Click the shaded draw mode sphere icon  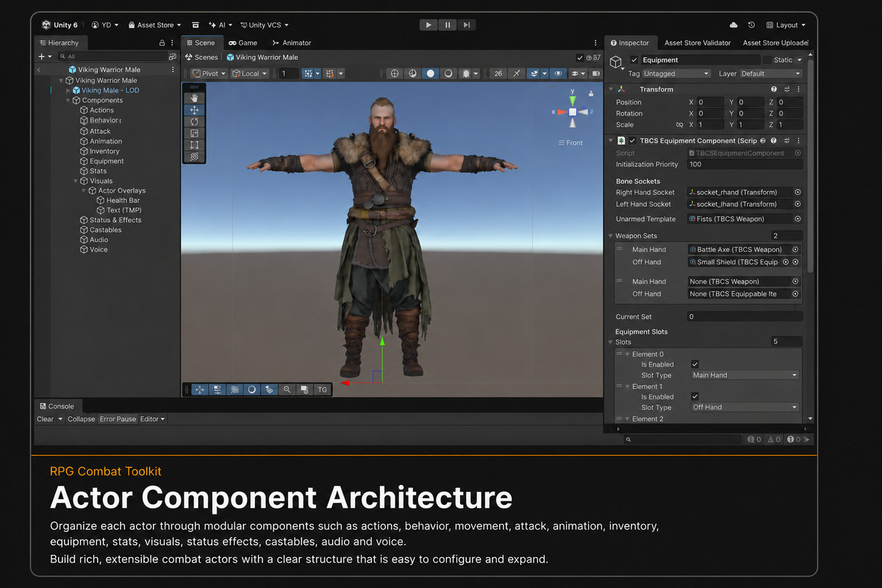pyautogui.click(x=431, y=73)
